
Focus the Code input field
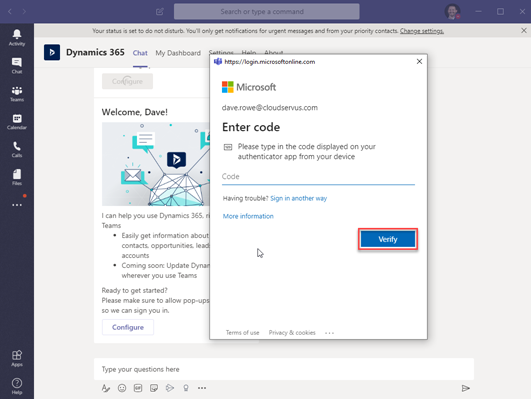[318, 177]
